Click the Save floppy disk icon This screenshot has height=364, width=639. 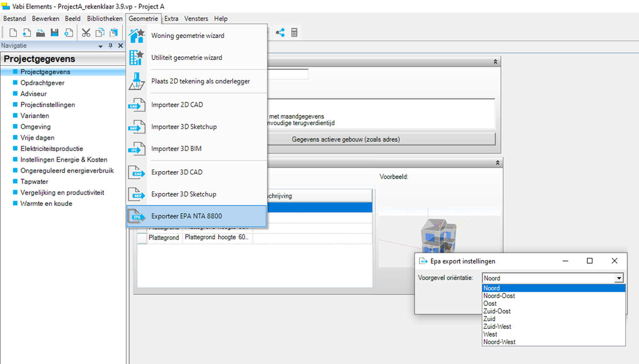[55, 33]
